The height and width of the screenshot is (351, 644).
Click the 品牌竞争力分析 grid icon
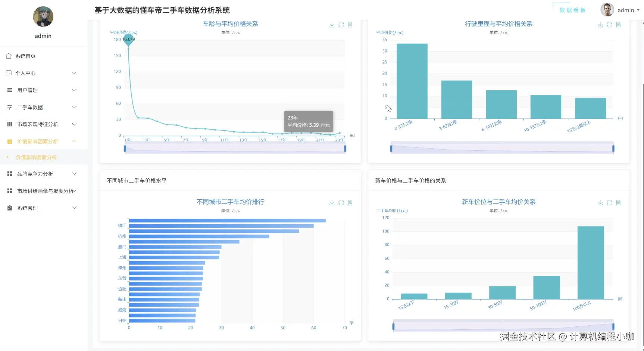coord(10,174)
